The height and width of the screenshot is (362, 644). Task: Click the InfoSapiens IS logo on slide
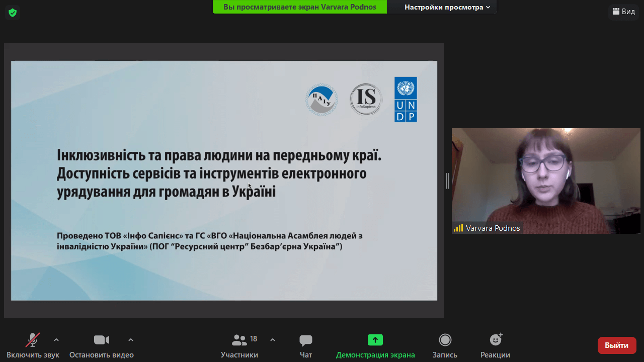[366, 100]
